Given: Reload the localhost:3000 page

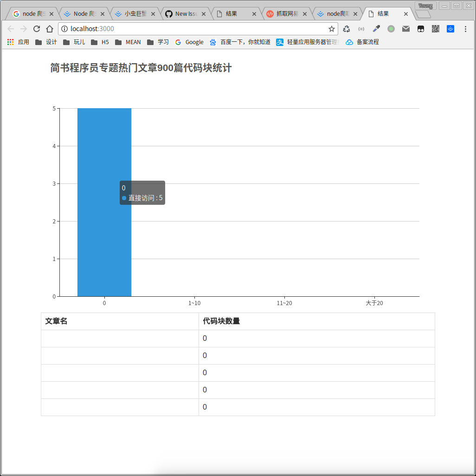Looking at the screenshot, I should (x=36, y=29).
